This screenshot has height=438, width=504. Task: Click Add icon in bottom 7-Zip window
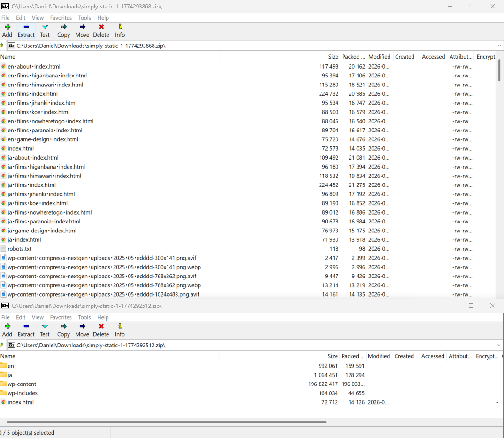tap(8, 326)
